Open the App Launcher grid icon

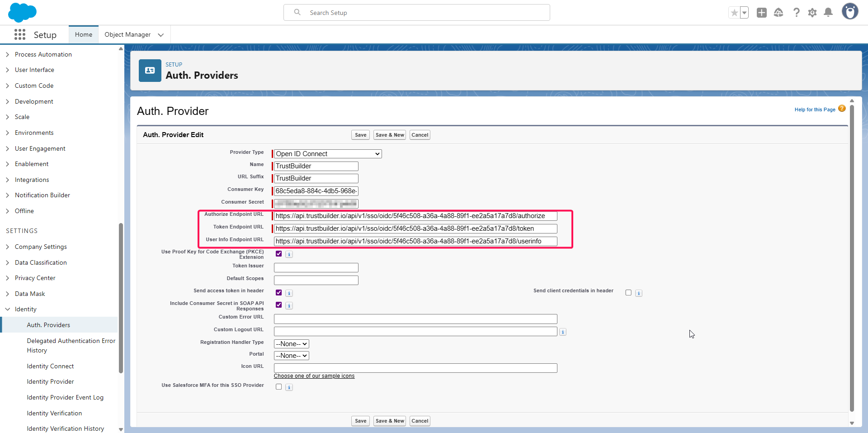(20, 35)
